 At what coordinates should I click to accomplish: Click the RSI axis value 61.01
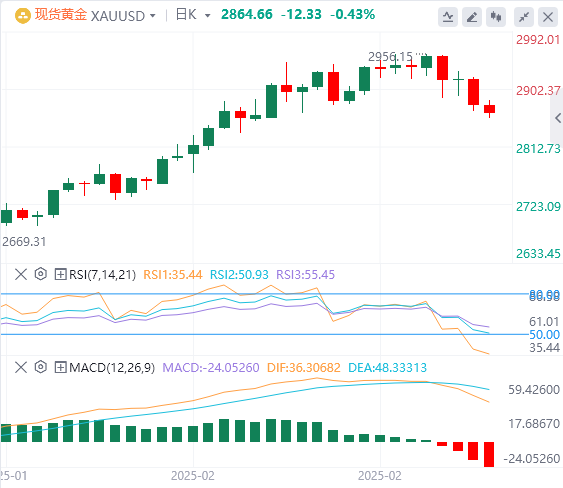(x=544, y=322)
